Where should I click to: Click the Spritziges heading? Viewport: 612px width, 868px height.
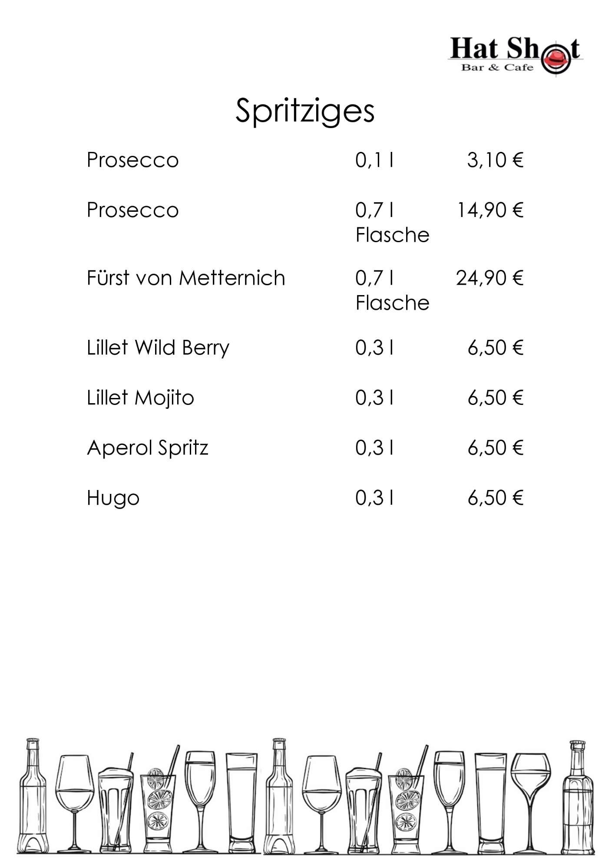click(305, 112)
